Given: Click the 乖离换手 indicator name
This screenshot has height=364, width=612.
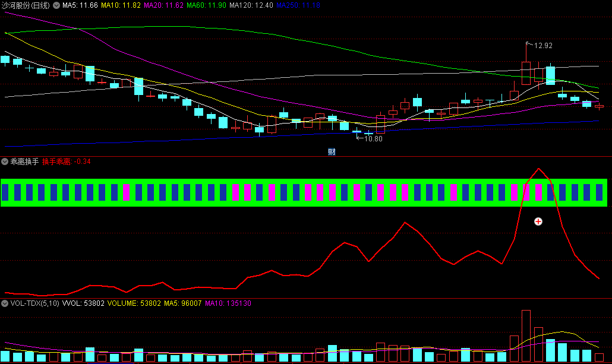Looking at the screenshot, I should click(x=24, y=162).
